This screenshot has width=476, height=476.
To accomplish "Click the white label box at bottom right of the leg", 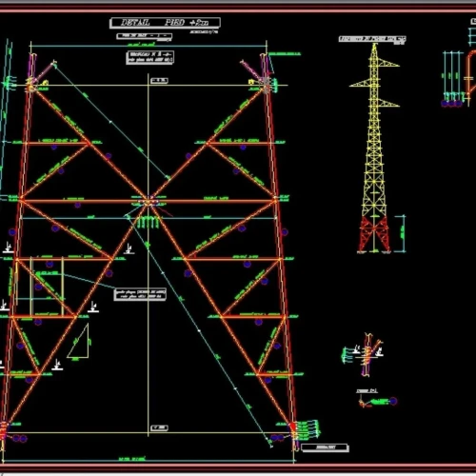I will click(325, 447).
